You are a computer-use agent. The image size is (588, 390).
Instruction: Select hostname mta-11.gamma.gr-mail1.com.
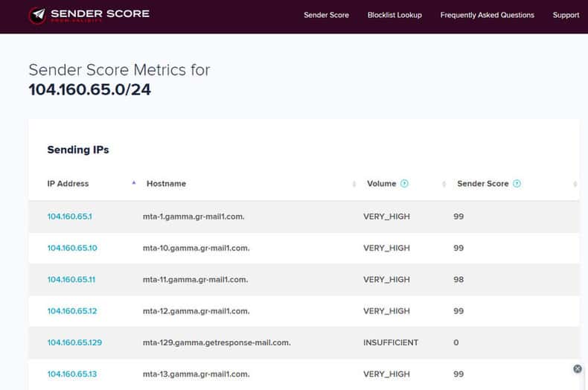click(195, 279)
